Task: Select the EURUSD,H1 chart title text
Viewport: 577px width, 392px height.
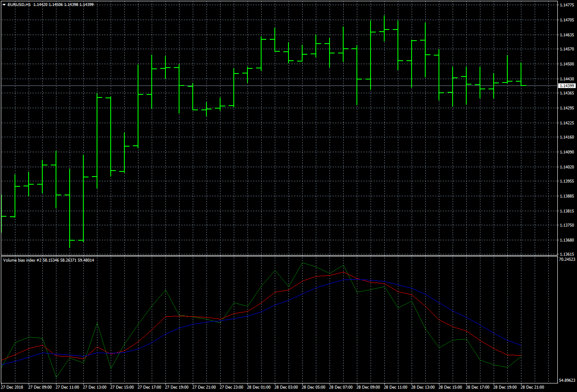Action: [x=19, y=4]
